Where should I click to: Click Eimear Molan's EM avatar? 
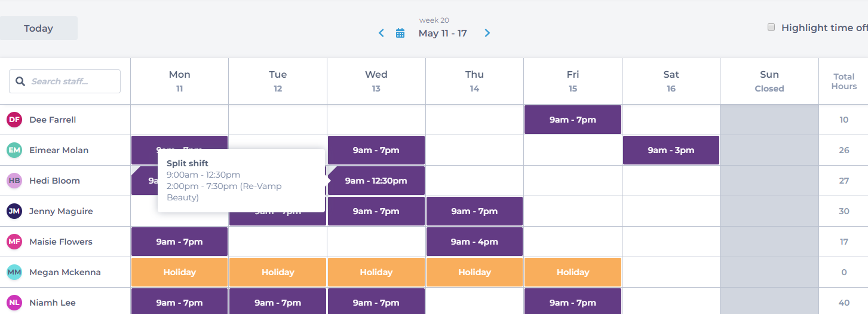point(14,150)
